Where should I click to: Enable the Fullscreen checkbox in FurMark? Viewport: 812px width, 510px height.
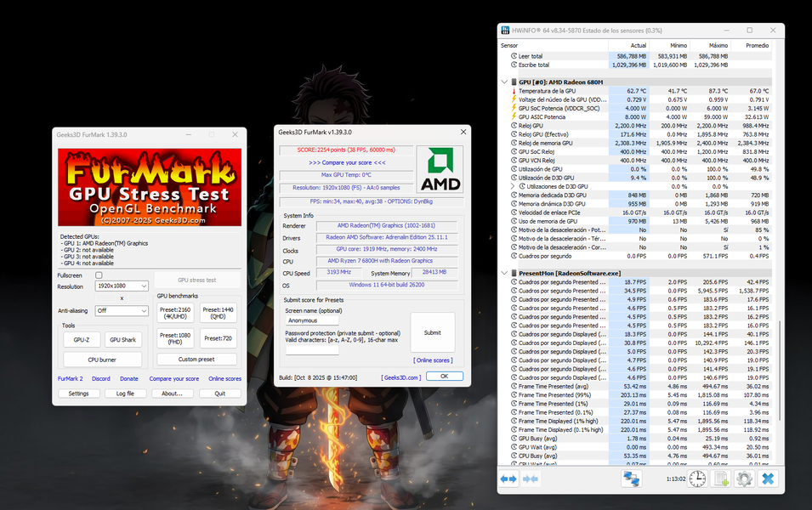[x=99, y=275]
